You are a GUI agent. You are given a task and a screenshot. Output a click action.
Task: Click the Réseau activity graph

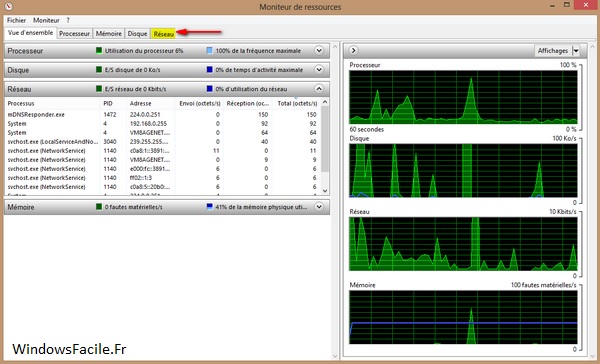[463, 244]
